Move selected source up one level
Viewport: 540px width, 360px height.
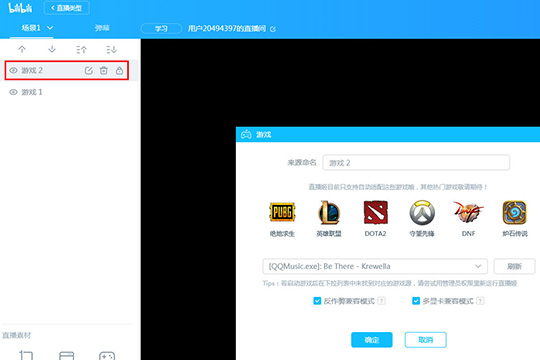[x=22, y=49]
